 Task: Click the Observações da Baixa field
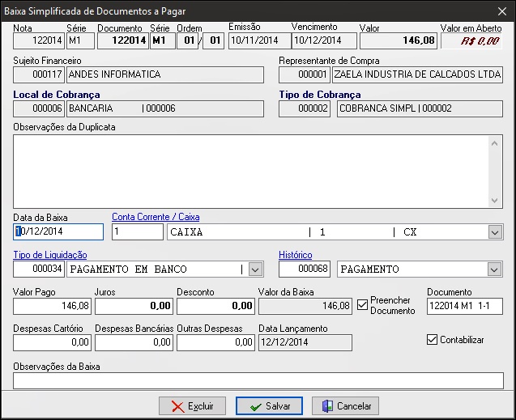[x=258, y=380]
